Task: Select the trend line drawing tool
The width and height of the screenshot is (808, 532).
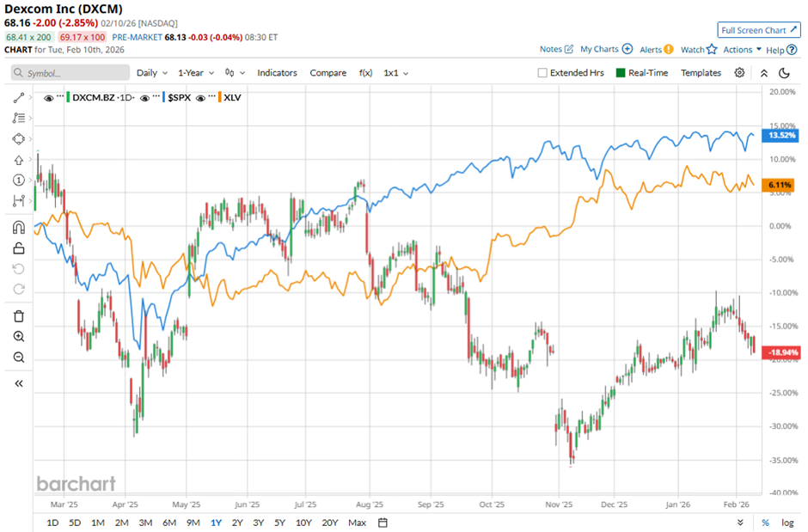Action: pyautogui.click(x=19, y=98)
